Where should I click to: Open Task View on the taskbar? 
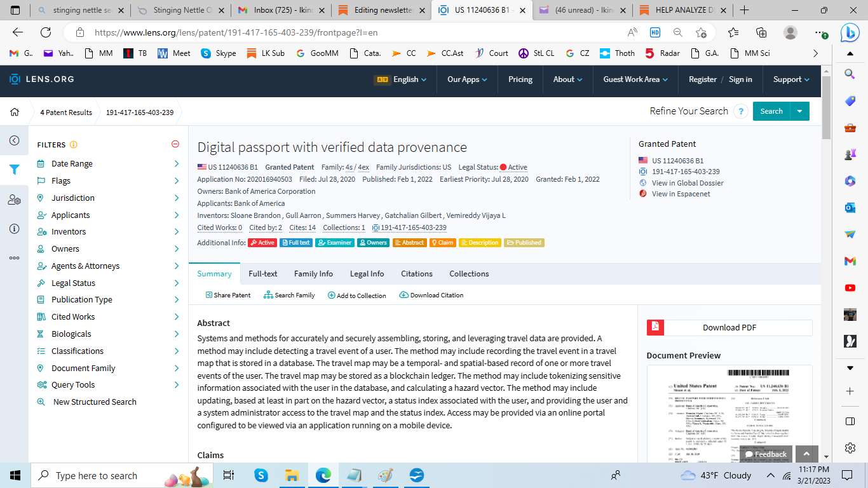point(229,475)
